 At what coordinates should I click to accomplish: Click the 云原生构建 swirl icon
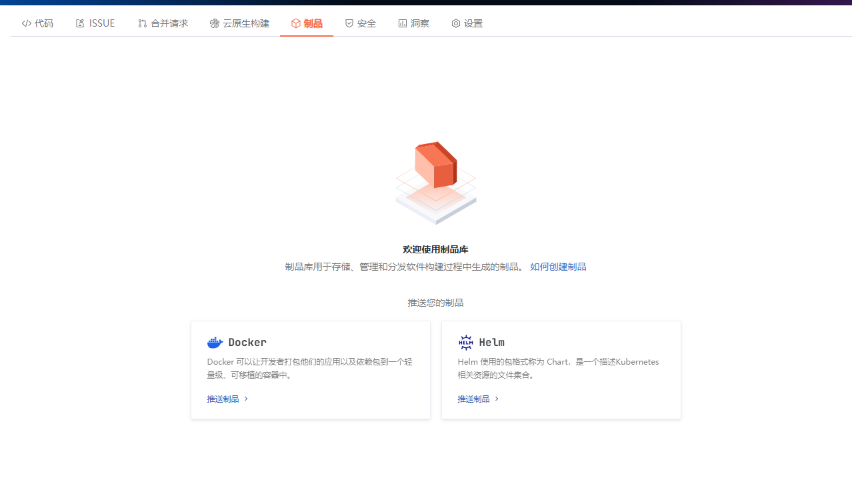(x=214, y=23)
